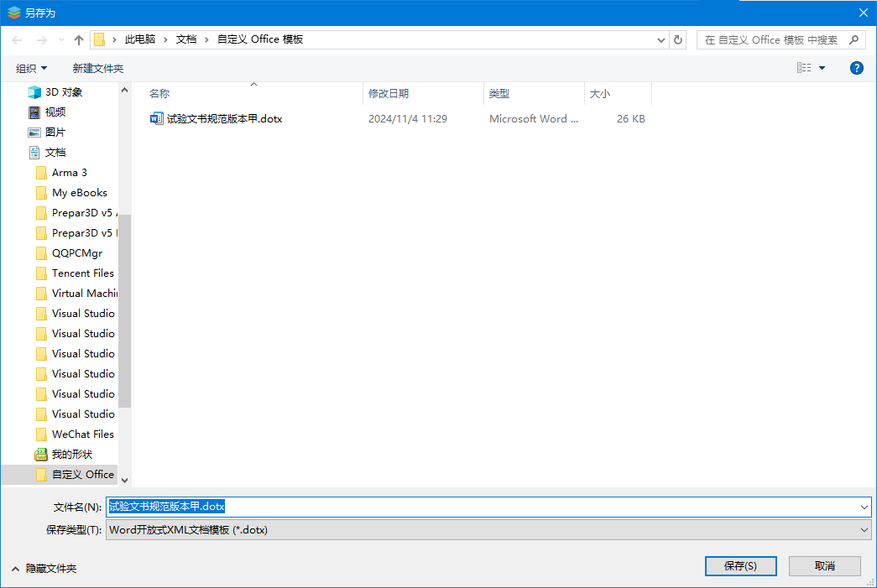Click the date 2024/11/4 11:29
This screenshot has height=588, width=877.
click(408, 119)
